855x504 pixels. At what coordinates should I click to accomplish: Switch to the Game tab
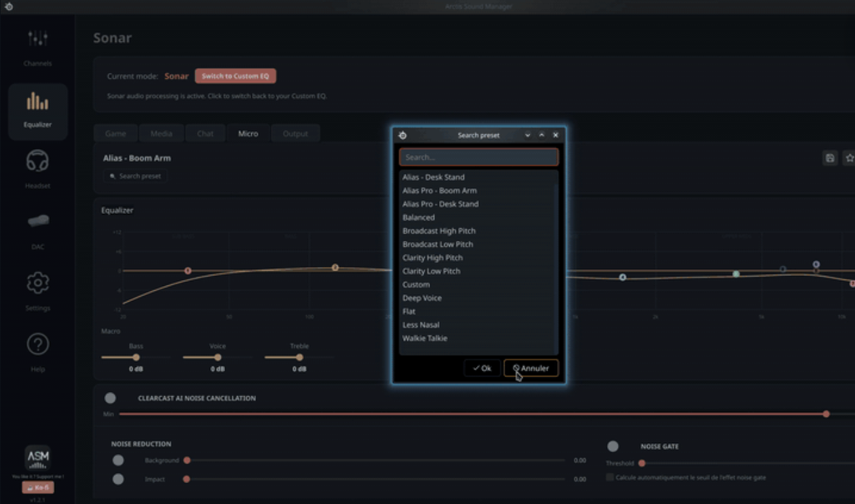(x=115, y=134)
